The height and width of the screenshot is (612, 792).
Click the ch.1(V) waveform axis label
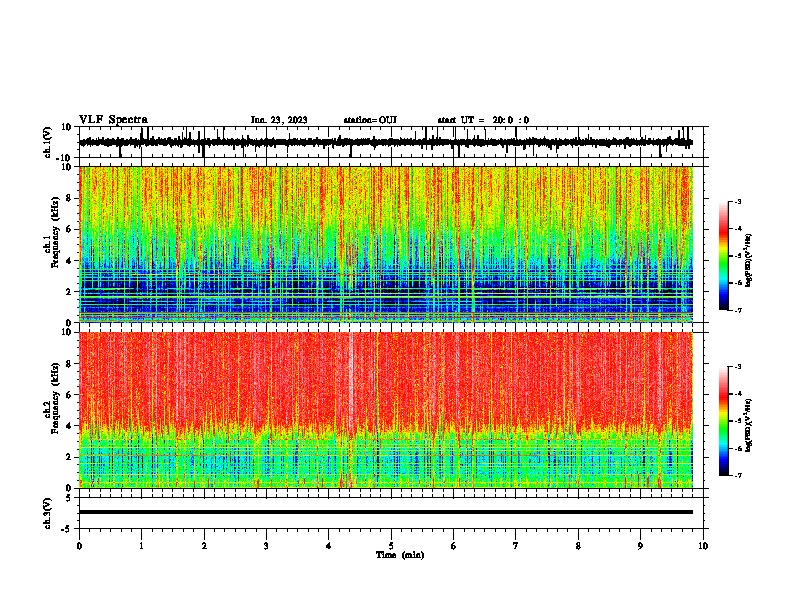(x=48, y=142)
